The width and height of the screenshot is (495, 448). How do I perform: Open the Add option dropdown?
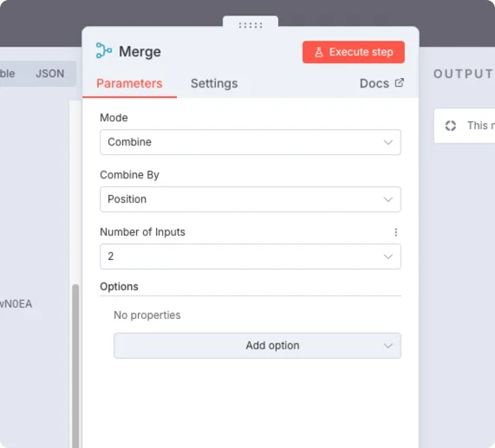point(257,346)
